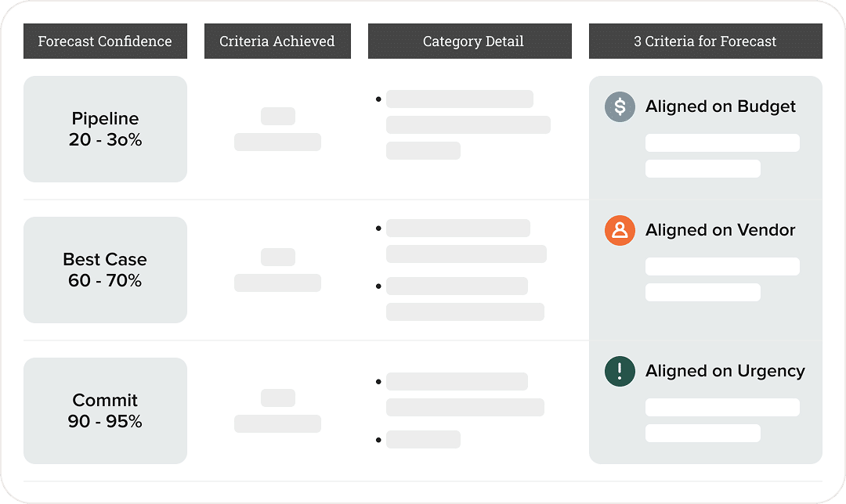Screen dimensions: 846x504
Task: Select the Criteria Achieved column header
Action: [x=277, y=41]
